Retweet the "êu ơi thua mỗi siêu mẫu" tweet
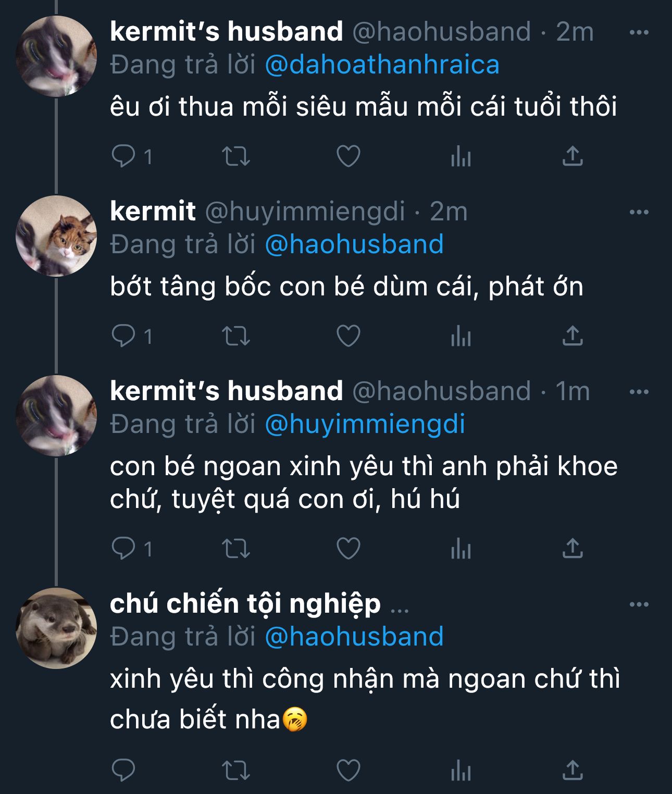 (x=236, y=156)
